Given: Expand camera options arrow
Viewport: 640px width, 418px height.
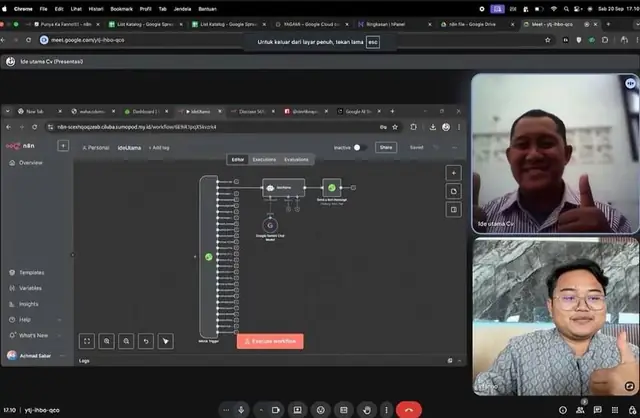Looking at the screenshot, I should [261, 410].
